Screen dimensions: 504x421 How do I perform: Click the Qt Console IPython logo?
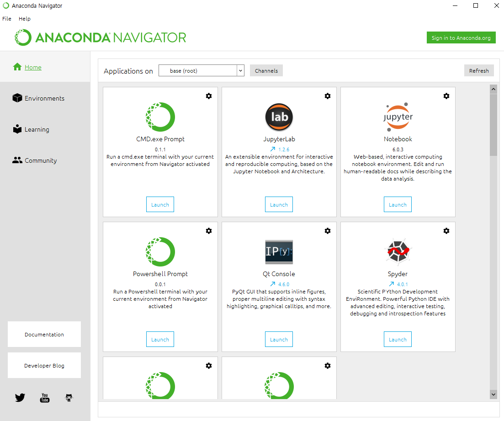click(x=279, y=252)
